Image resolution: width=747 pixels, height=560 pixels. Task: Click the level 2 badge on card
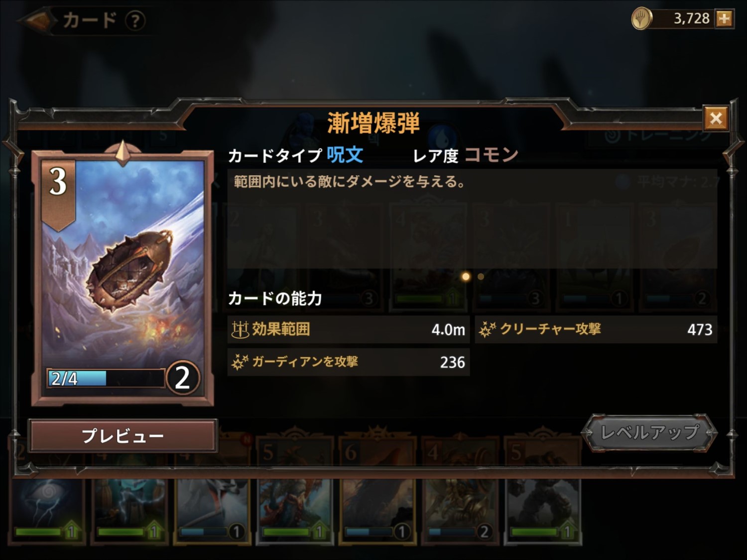[182, 378]
